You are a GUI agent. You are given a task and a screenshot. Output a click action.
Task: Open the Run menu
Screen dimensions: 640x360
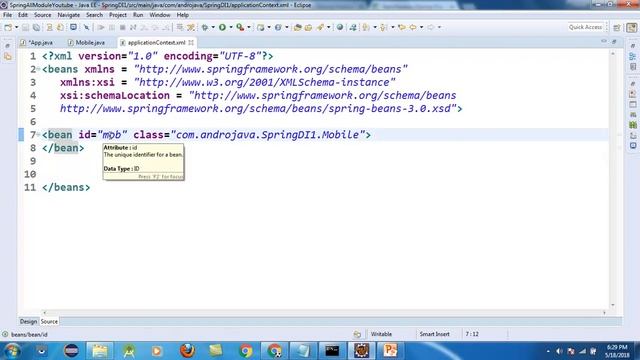click(138, 15)
